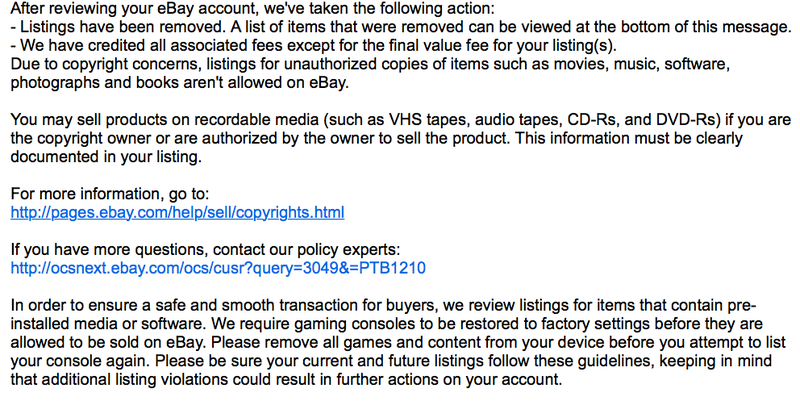Click the line "photographs and books aren't allowed on eBay"
This screenshot has width=800, height=401.
click(180, 83)
